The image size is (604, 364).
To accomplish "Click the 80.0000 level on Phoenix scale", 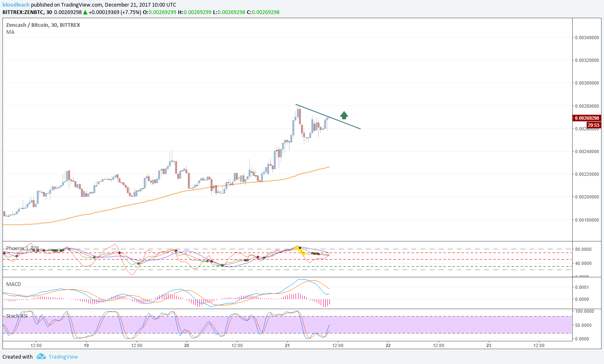I will tap(583, 249).
